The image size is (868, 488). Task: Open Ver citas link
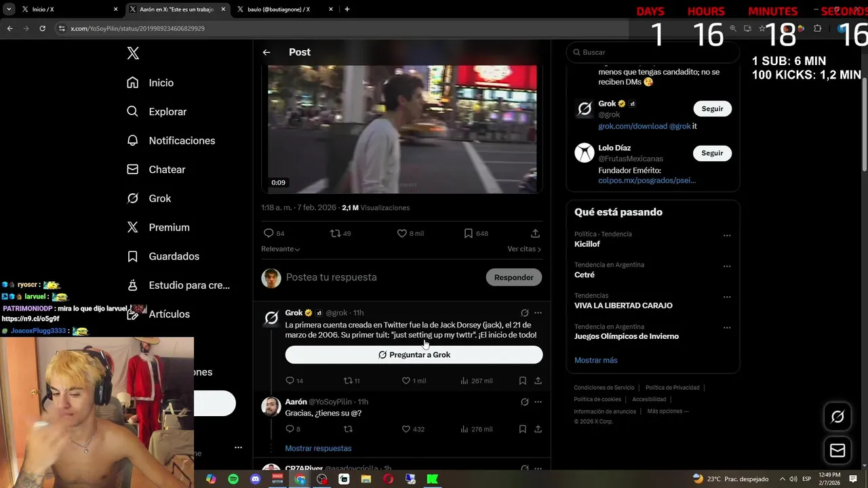click(x=524, y=249)
